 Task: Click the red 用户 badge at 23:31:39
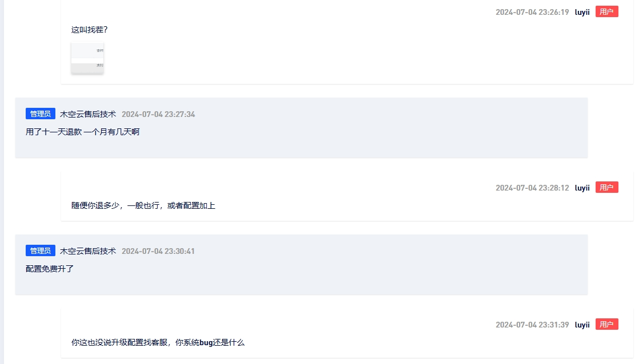pyautogui.click(x=607, y=324)
